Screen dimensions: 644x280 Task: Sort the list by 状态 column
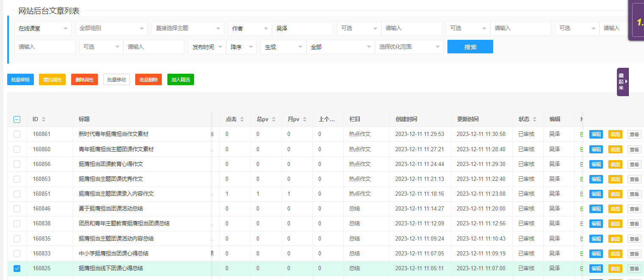coord(535,119)
